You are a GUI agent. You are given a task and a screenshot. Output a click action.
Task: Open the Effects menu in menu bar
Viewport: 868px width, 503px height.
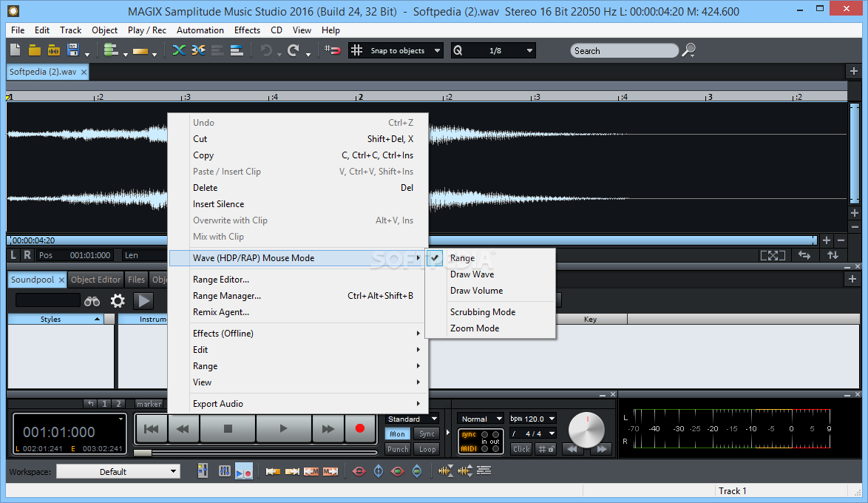(x=247, y=30)
